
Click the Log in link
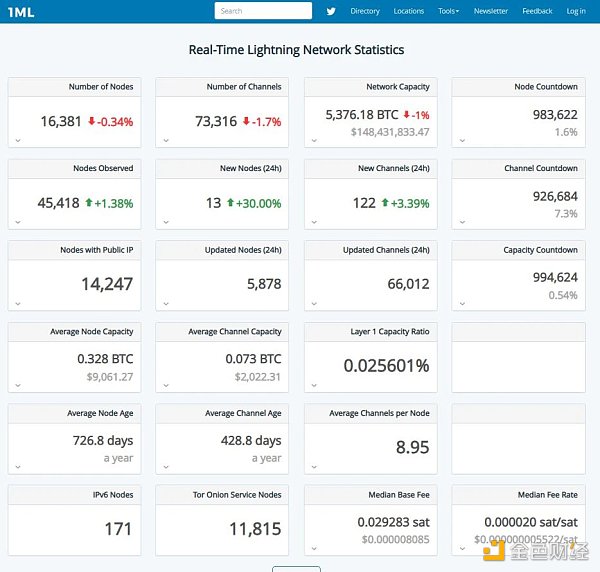pos(576,11)
